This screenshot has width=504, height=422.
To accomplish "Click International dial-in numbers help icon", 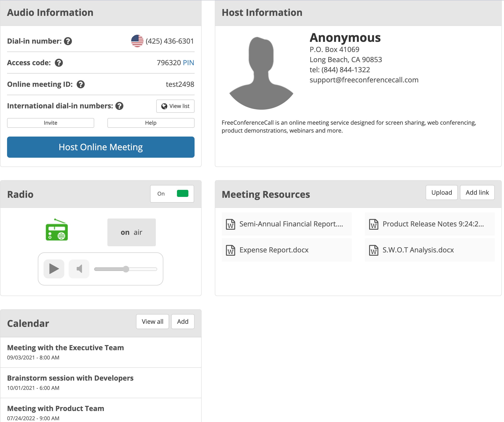I will tap(119, 106).
